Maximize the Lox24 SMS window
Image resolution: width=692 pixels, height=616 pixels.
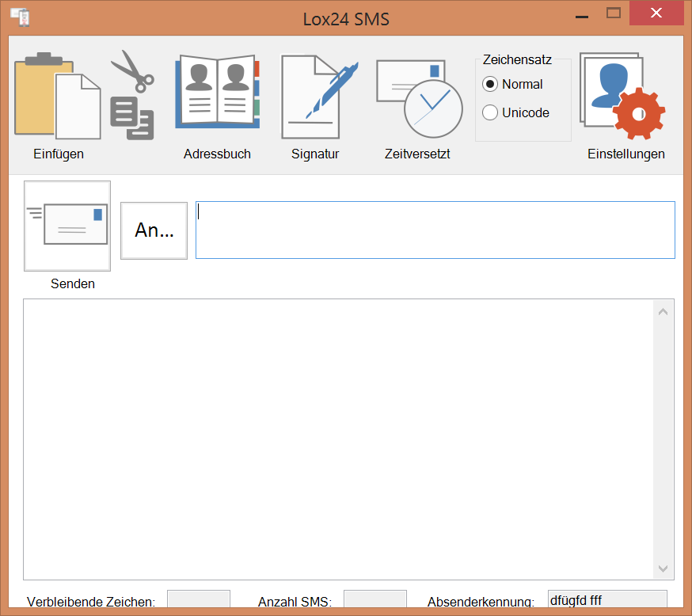coord(614,13)
